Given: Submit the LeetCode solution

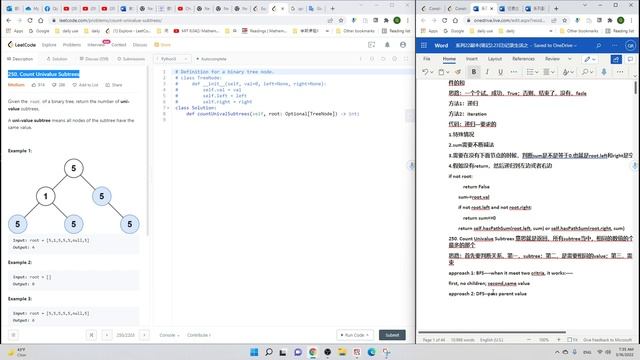Looking at the screenshot, I should click(x=392, y=335).
